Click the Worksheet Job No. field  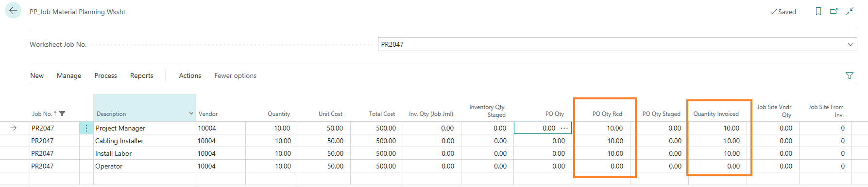(x=617, y=44)
